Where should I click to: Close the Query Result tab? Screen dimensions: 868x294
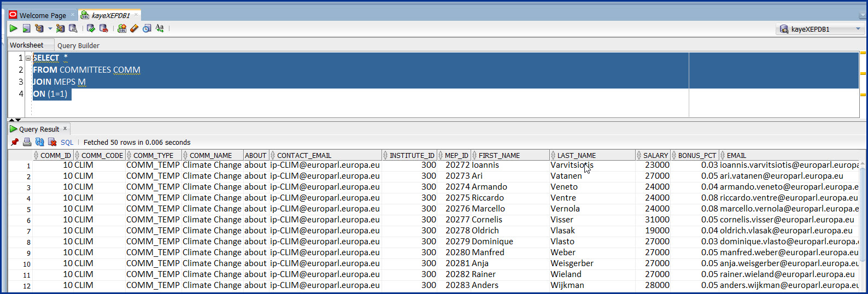click(65, 128)
